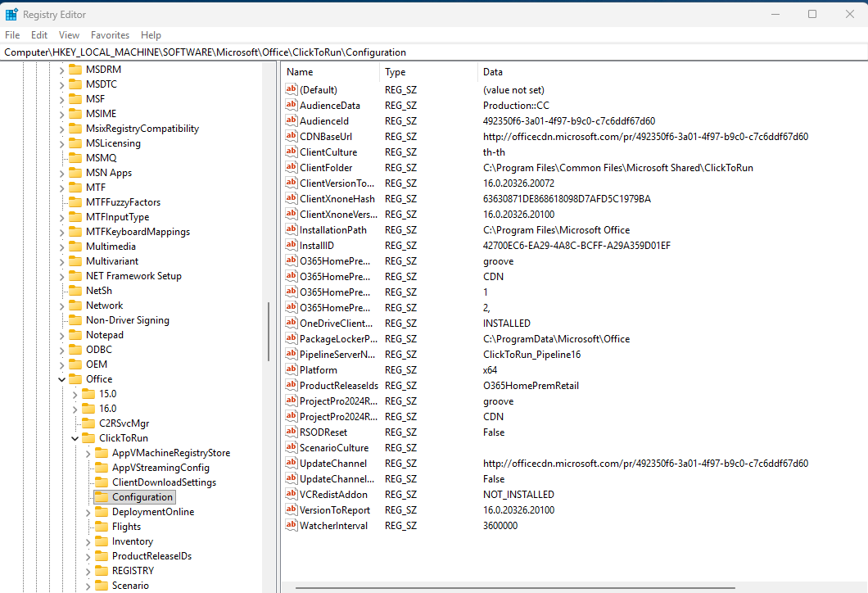Click the data value 'NOT_INSTALLED'

tap(518, 495)
